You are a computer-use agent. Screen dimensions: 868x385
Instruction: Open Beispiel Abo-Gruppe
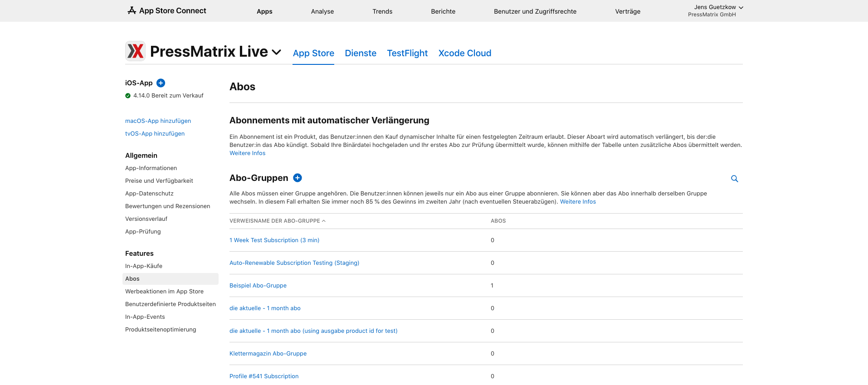[258, 286]
